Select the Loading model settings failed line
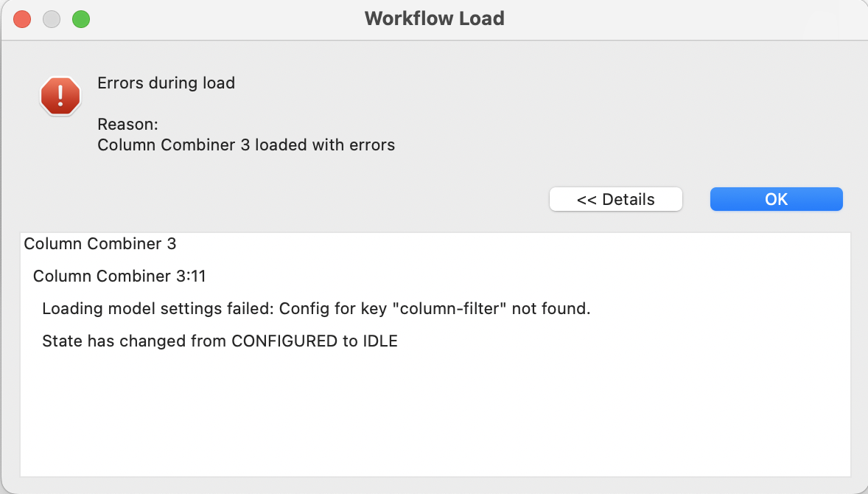The width and height of the screenshot is (868, 494). point(316,308)
